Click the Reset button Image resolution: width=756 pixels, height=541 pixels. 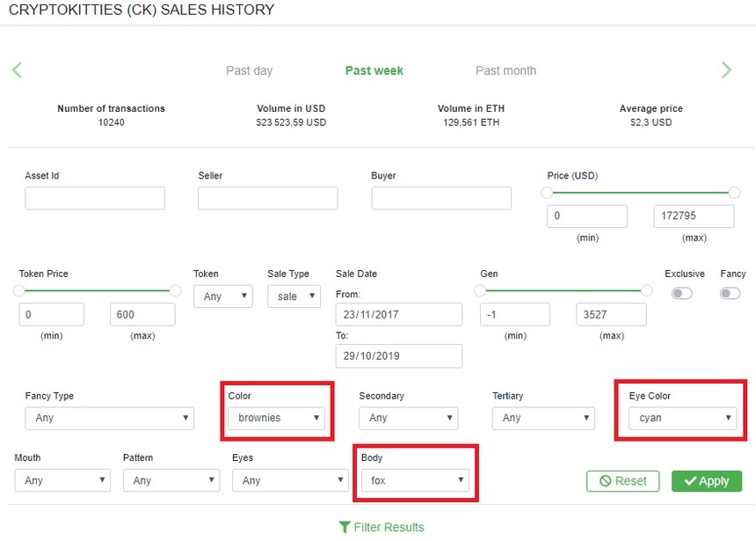622,481
